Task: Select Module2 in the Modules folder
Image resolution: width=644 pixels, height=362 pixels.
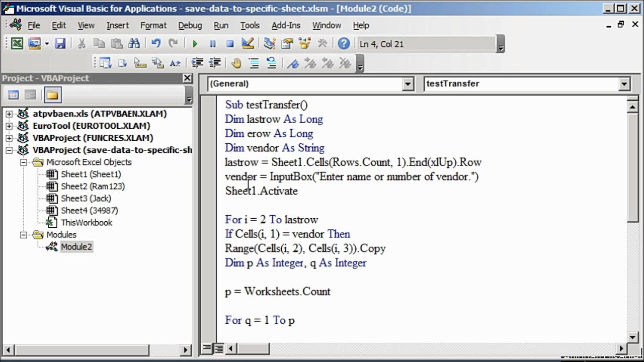Action: click(x=76, y=246)
